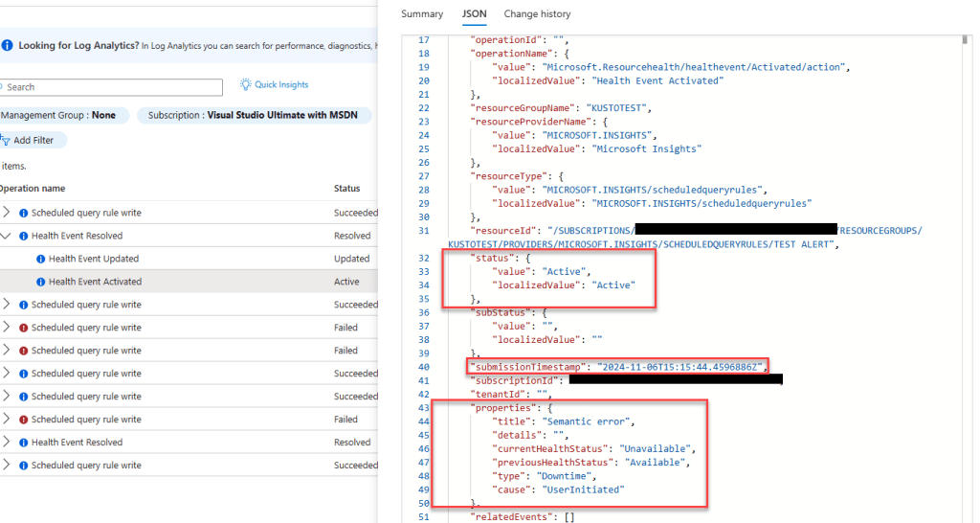Switch to the Summary tab
980x523 pixels.
point(422,14)
